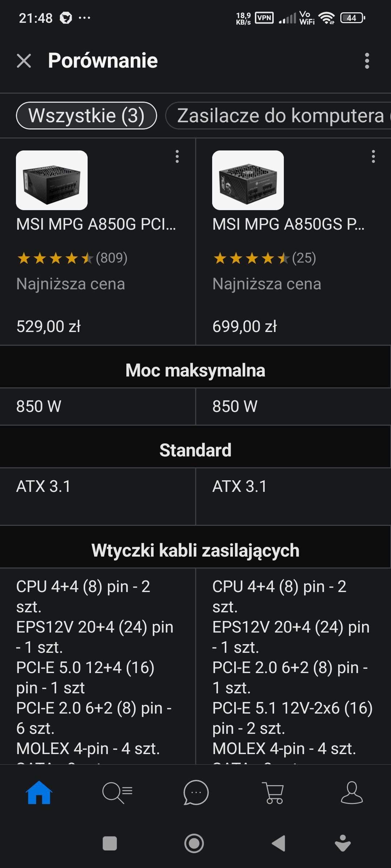Open options menu for MSI MPG A850GS

pos(373,157)
